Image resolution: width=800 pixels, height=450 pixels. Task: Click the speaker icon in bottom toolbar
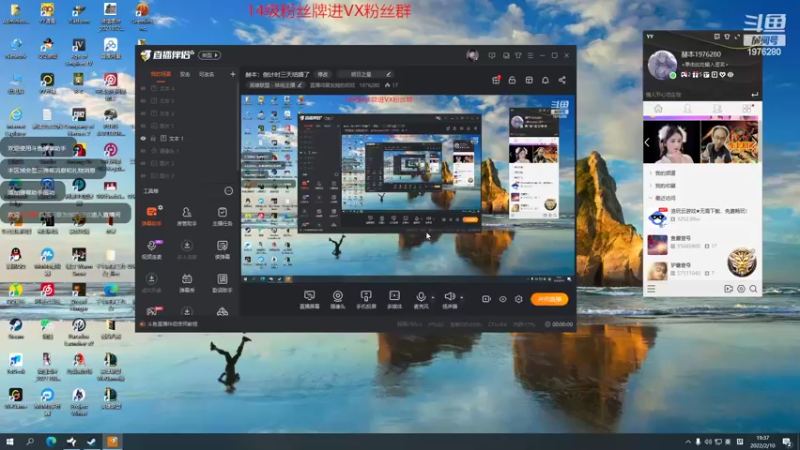(x=449, y=296)
